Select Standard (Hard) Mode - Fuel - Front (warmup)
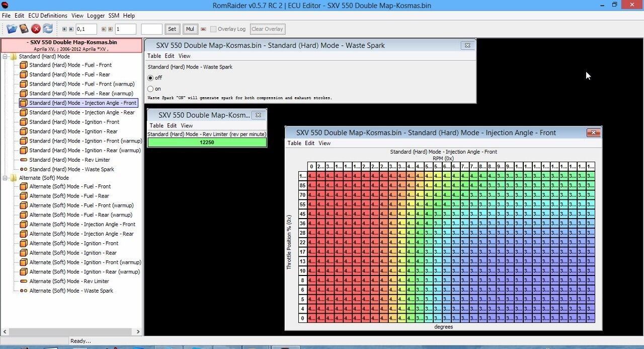Viewport: 644px width, 349px height. tap(81, 84)
